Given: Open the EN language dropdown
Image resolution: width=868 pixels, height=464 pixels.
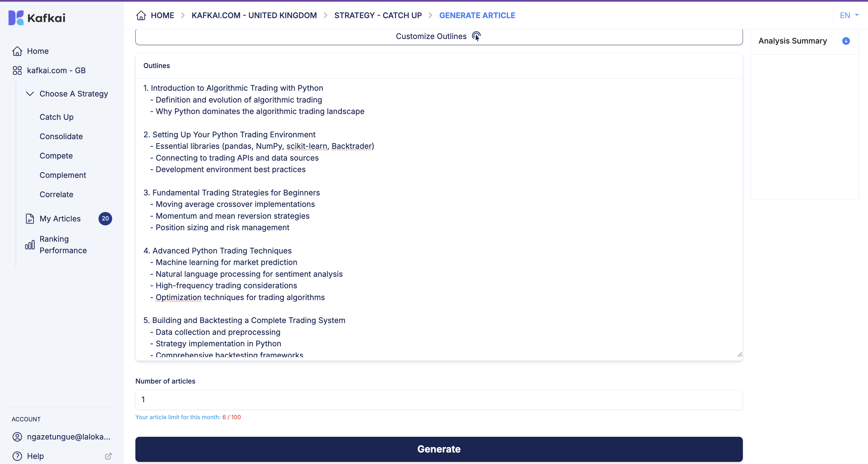Looking at the screenshot, I should (x=848, y=15).
